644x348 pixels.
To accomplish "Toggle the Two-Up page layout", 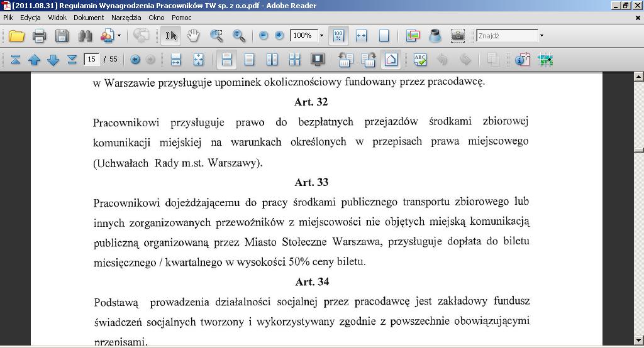I will (272, 60).
